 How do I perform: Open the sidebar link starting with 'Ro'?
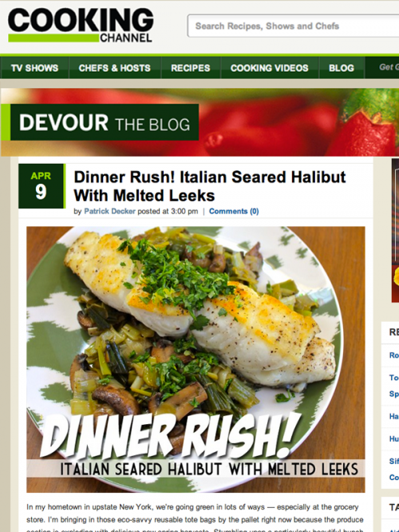[x=394, y=355]
